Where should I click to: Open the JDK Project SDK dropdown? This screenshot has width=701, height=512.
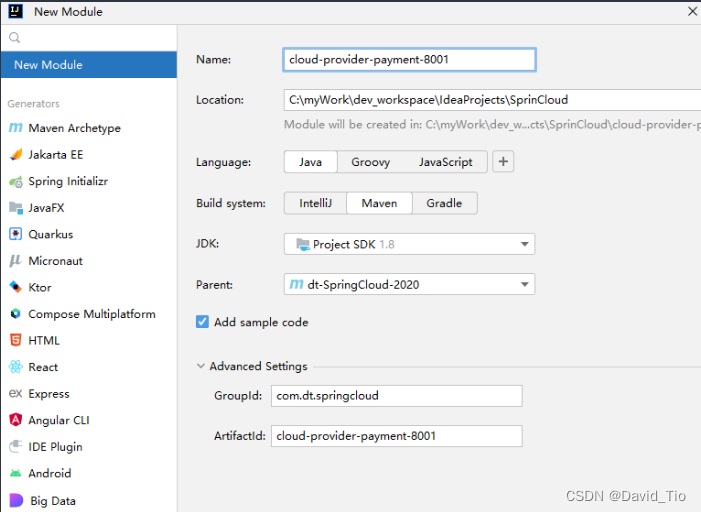[409, 244]
